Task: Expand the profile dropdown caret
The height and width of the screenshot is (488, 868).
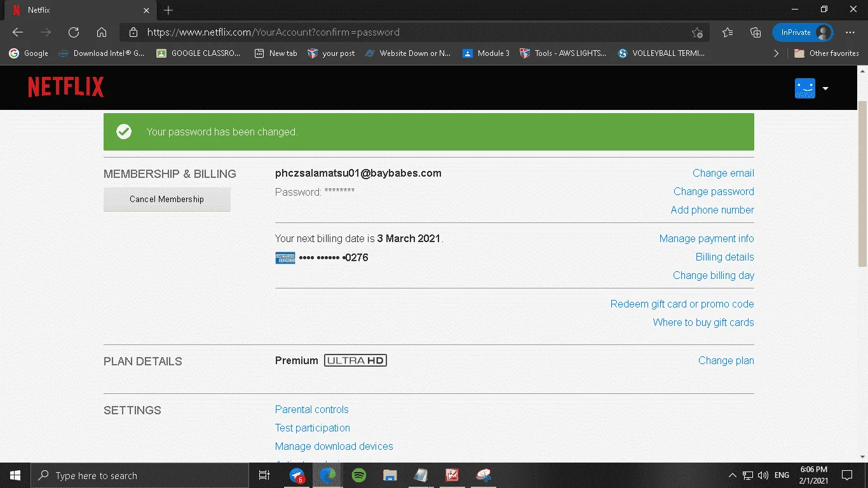Action: click(825, 88)
